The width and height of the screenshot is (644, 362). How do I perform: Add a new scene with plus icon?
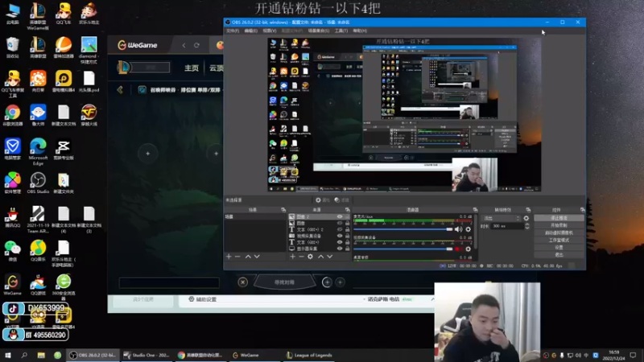tap(229, 257)
